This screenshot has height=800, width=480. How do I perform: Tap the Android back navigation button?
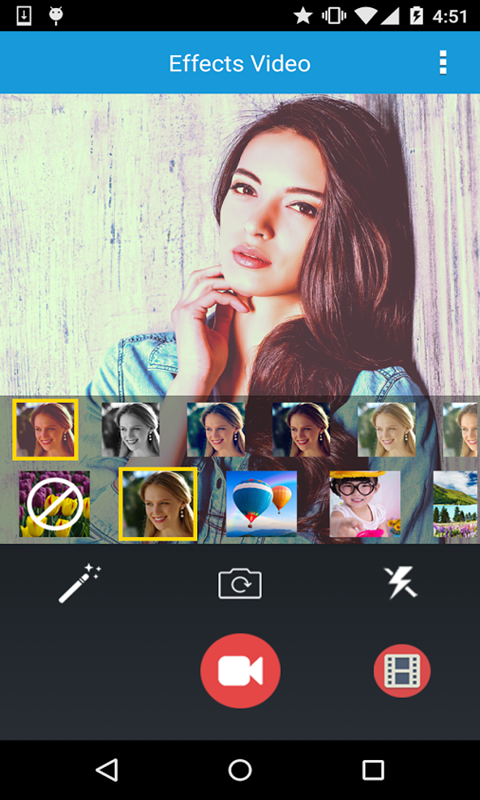tap(107, 770)
